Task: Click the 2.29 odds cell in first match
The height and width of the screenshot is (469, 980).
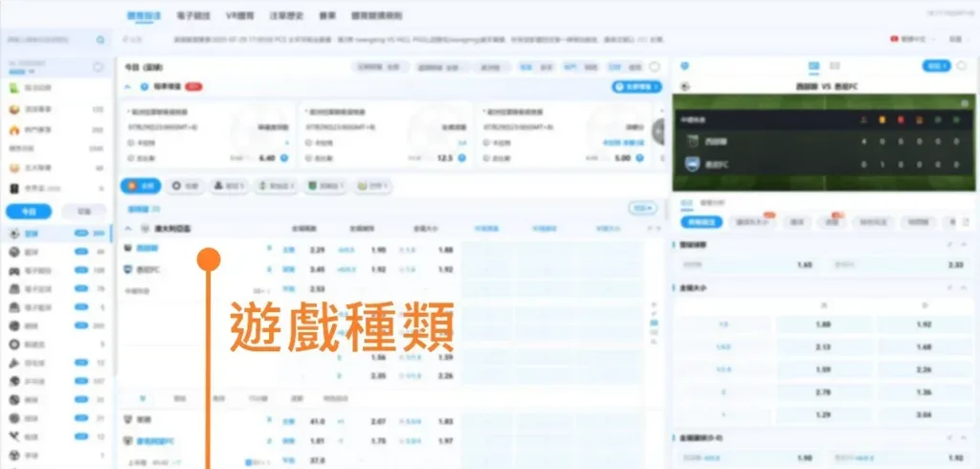Action: (x=318, y=250)
